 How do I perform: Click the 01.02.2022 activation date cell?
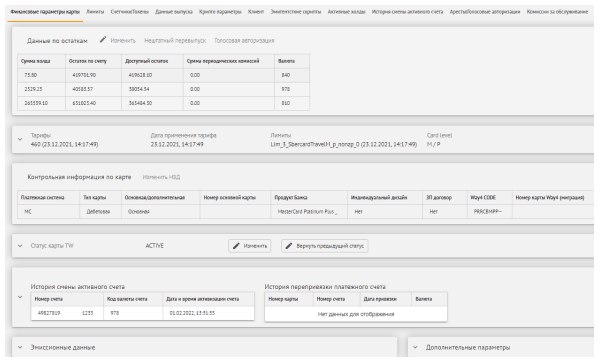click(x=209, y=313)
